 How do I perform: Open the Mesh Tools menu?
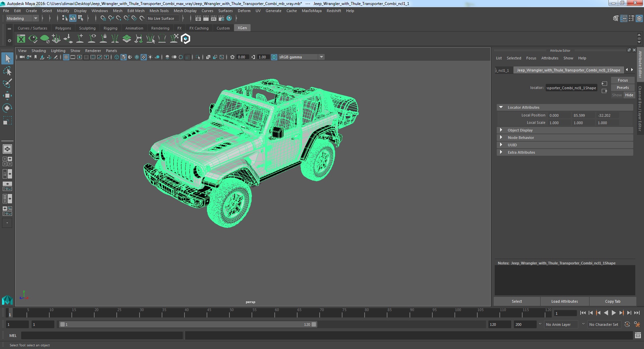159,11
